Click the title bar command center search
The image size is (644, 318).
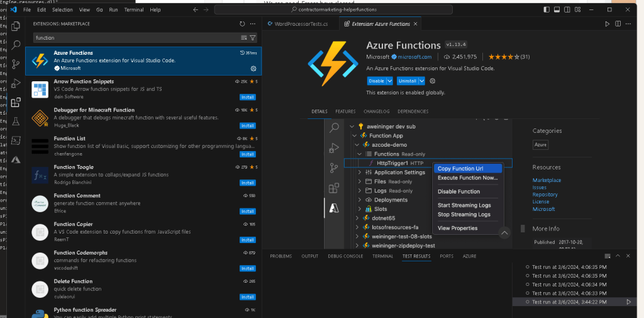tap(333, 9)
